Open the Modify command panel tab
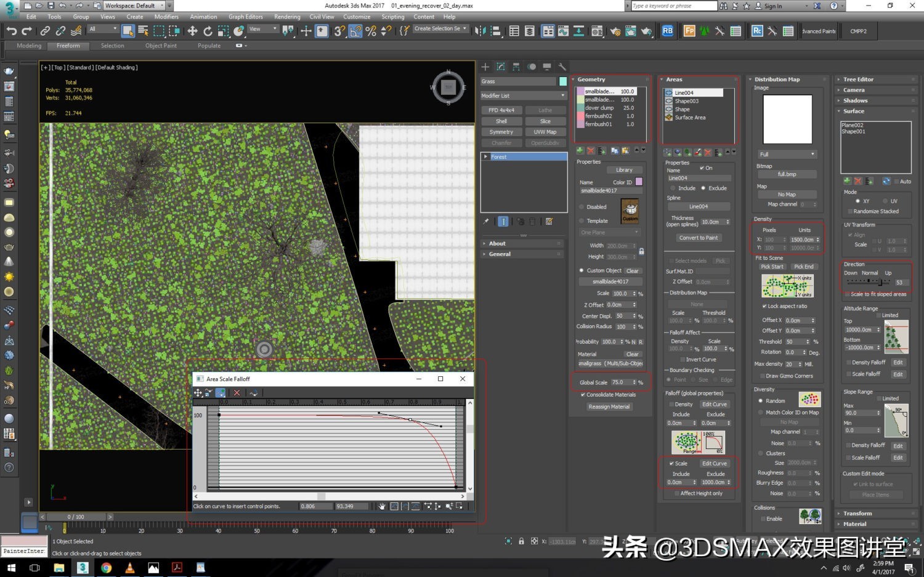 pos(501,67)
